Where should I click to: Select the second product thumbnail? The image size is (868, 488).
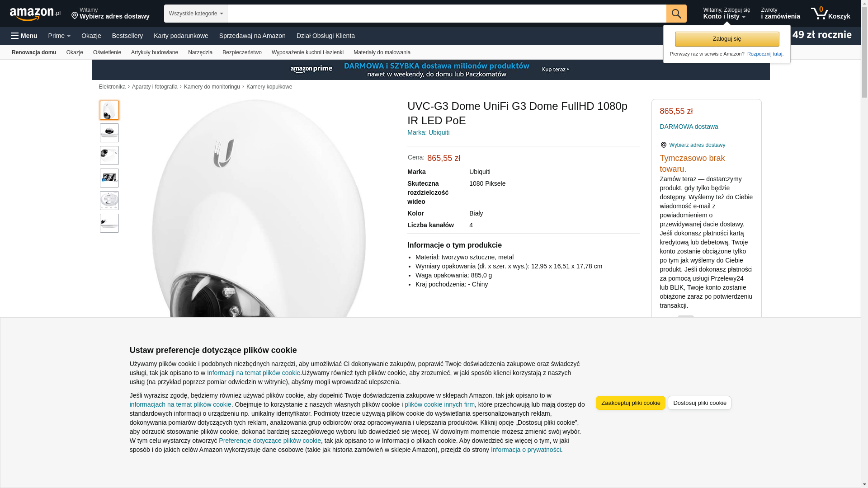click(109, 133)
